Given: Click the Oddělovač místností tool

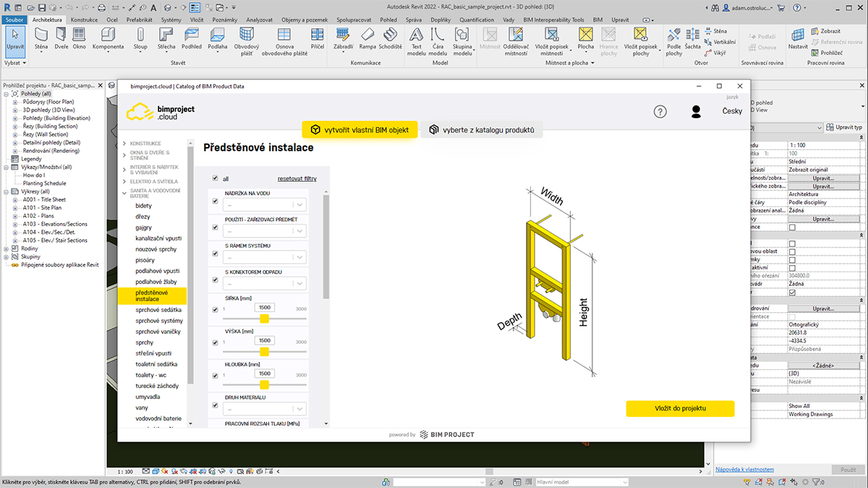Looking at the screenshot, I should 516,41.
